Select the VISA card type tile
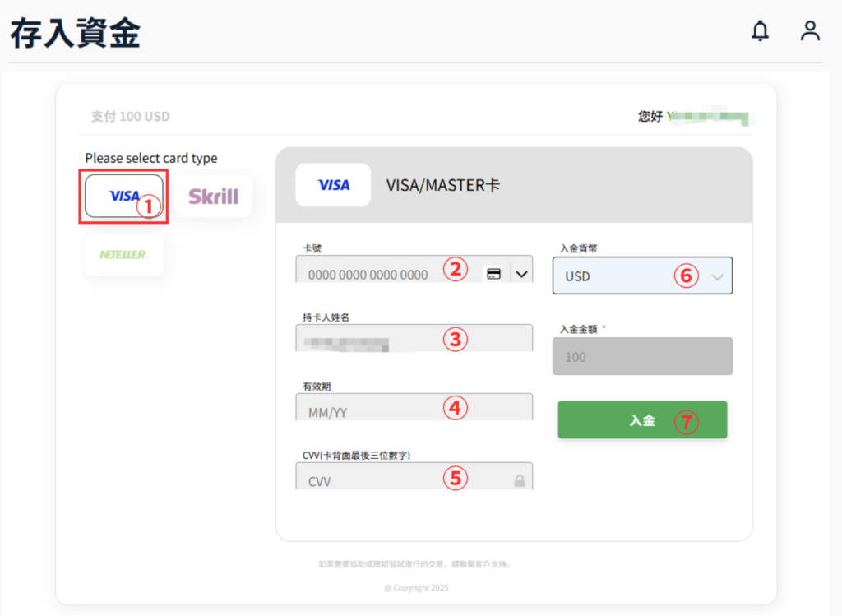The height and width of the screenshot is (616, 842). [123, 196]
